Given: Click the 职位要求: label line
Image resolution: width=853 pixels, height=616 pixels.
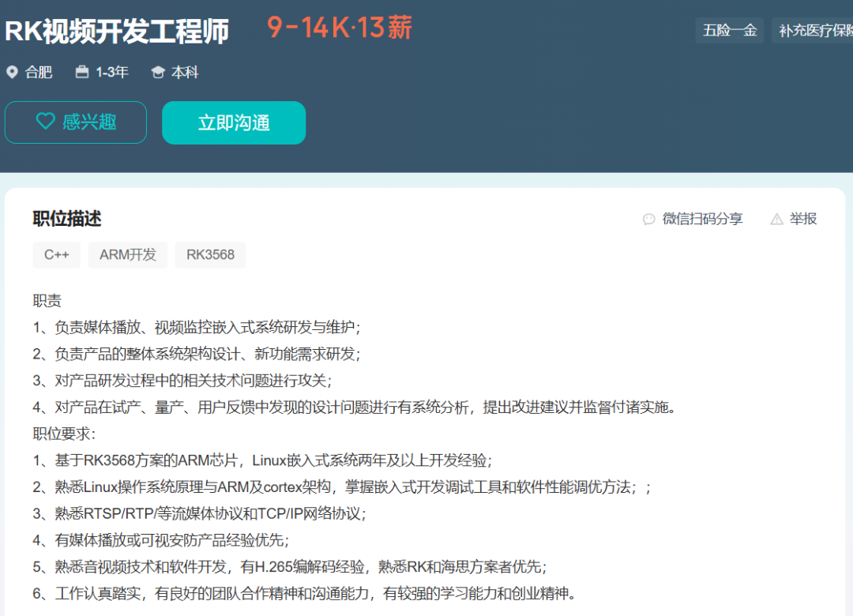Looking at the screenshot, I should coord(64,434).
